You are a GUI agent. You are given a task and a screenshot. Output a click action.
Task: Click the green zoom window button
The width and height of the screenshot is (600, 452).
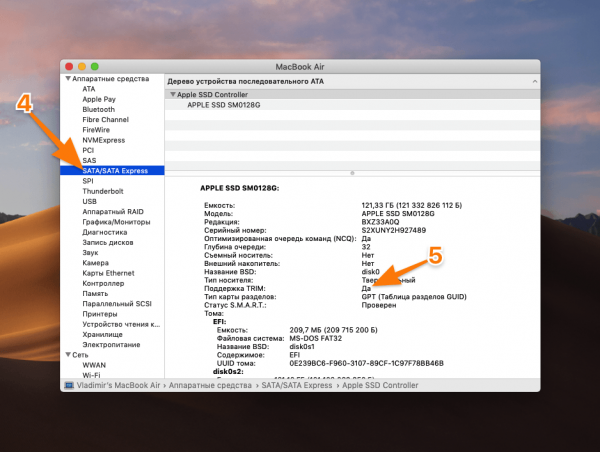[95, 67]
